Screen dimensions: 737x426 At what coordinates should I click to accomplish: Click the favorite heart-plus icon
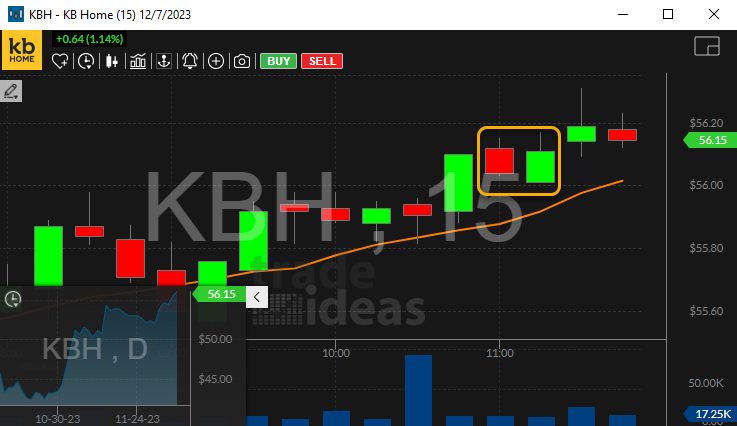(x=60, y=61)
